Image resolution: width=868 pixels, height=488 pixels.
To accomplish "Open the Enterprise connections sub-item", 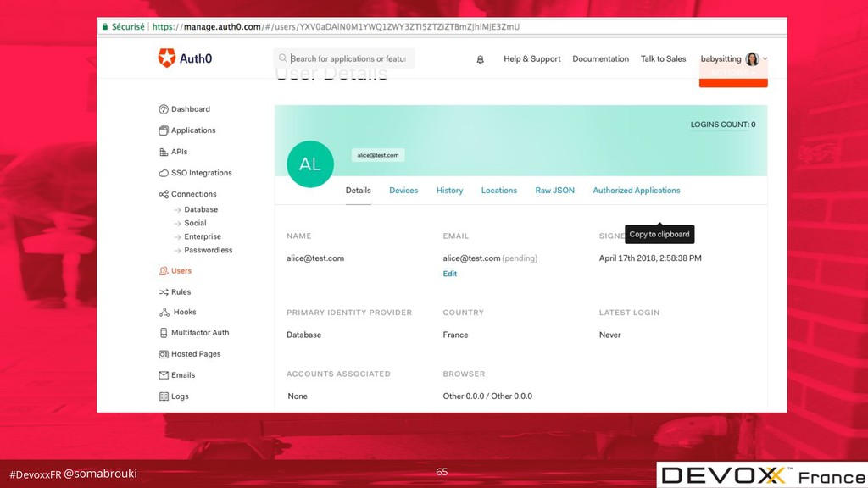I will [203, 237].
